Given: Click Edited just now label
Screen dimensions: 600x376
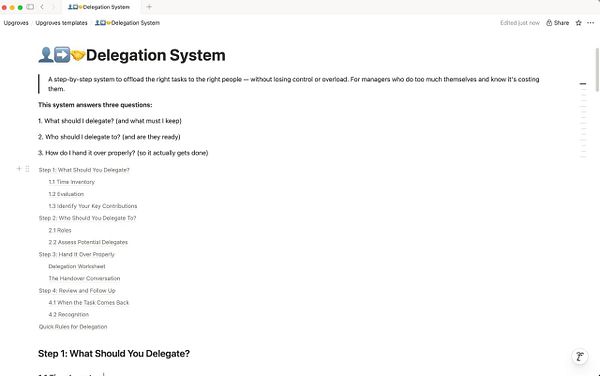Looking at the screenshot, I should [x=520, y=23].
